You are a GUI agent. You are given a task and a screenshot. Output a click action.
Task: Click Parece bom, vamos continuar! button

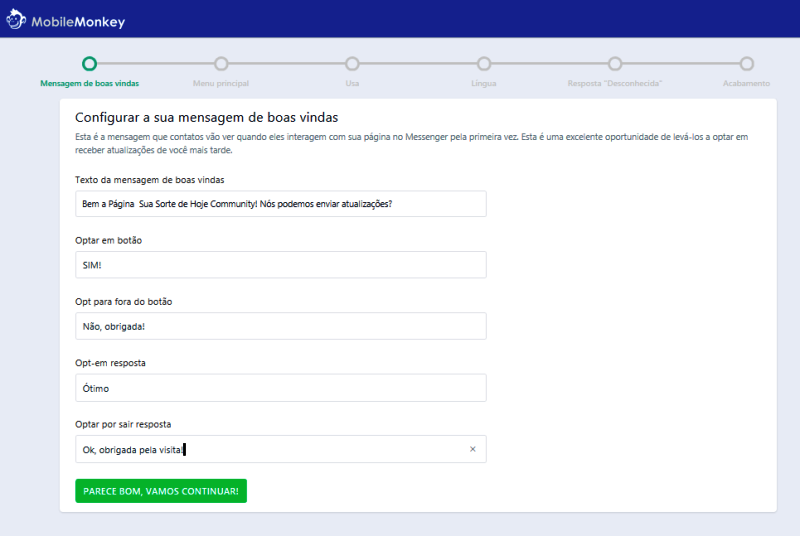click(161, 491)
